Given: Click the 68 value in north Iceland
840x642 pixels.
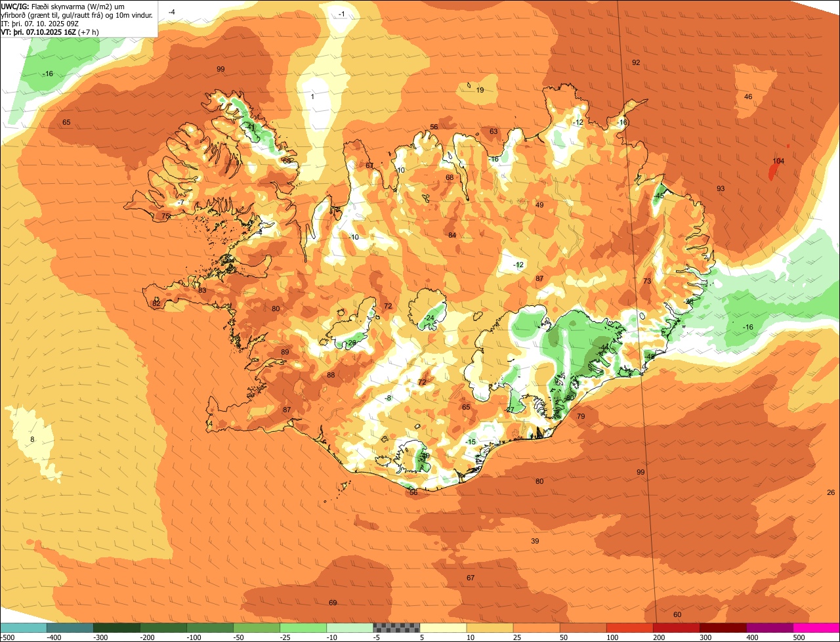Looking at the screenshot, I should pos(450,177).
